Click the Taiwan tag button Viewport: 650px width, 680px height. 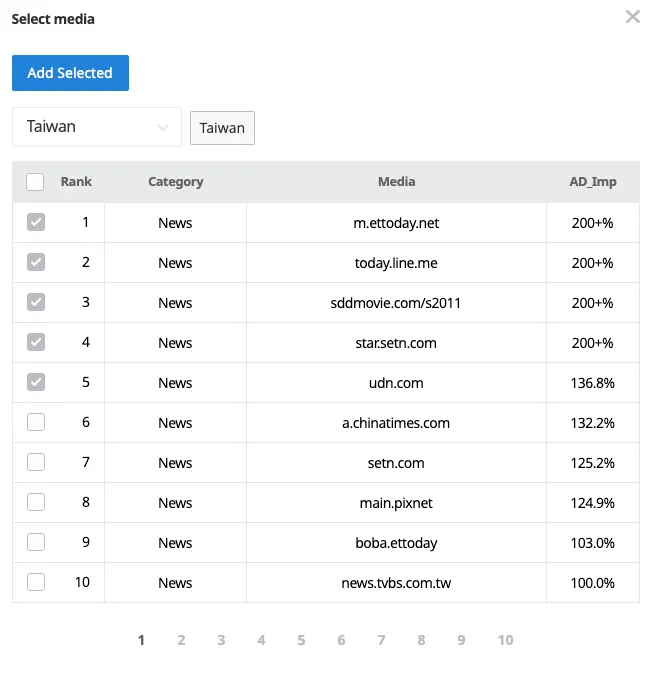pos(222,128)
